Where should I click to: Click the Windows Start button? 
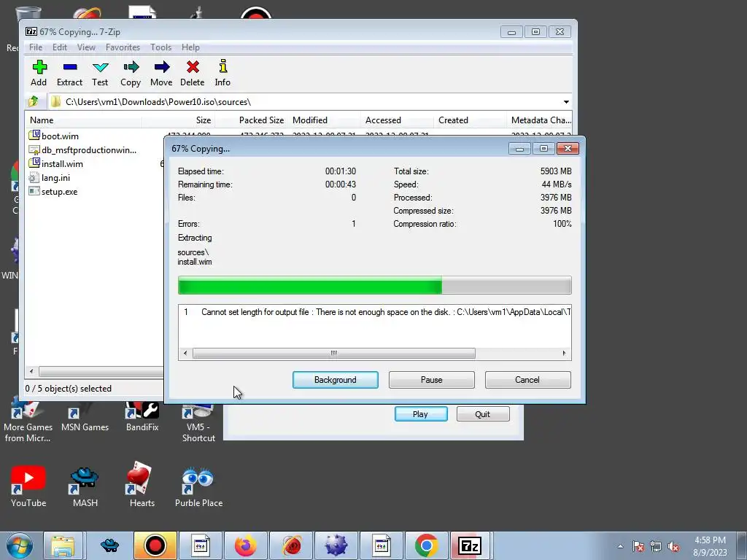click(x=20, y=545)
